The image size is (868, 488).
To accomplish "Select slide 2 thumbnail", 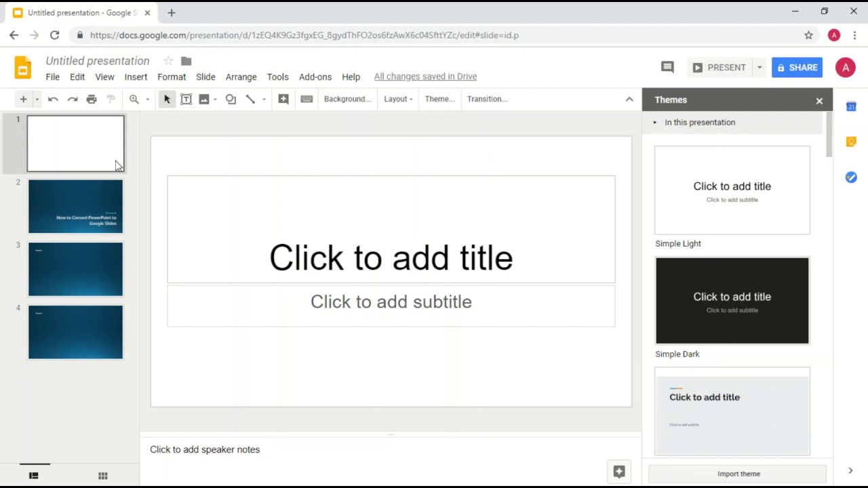I will pyautogui.click(x=75, y=206).
